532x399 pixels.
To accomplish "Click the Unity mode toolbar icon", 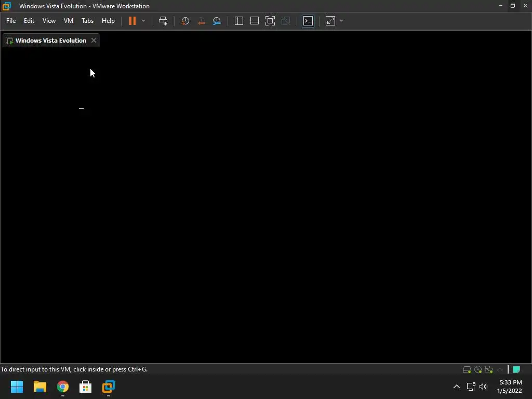I will click(286, 21).
